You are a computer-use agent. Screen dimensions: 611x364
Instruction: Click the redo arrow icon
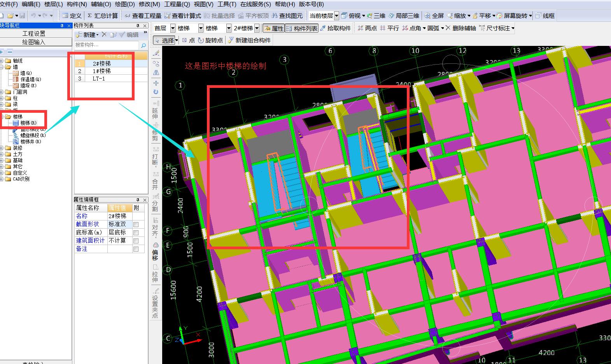click(x=45, y=16)
